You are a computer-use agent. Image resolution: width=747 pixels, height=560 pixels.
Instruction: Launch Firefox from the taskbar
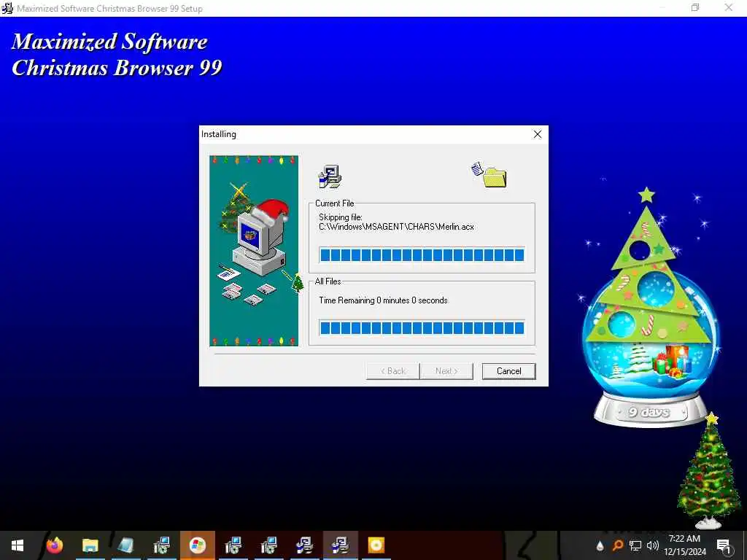coord(54,545)
